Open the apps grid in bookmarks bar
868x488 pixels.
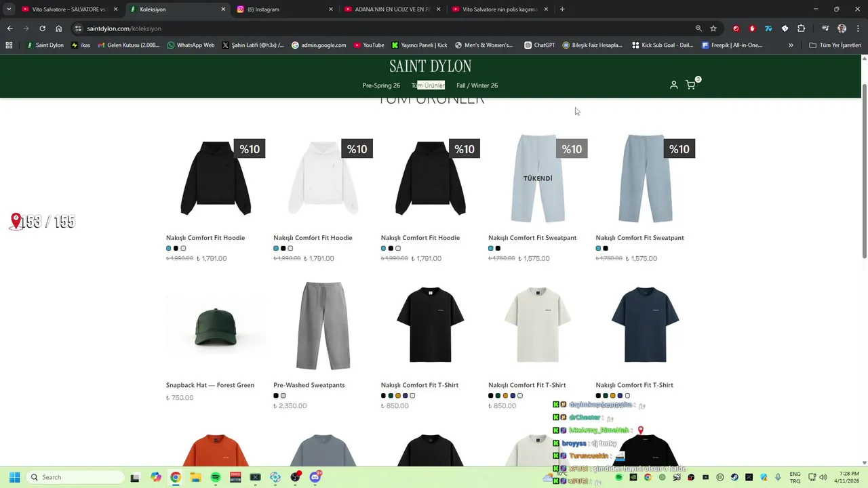[9, 45]
